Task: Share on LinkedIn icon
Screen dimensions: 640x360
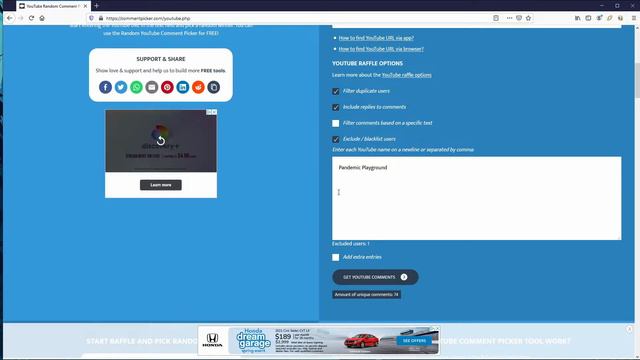Action: (183, 87)
